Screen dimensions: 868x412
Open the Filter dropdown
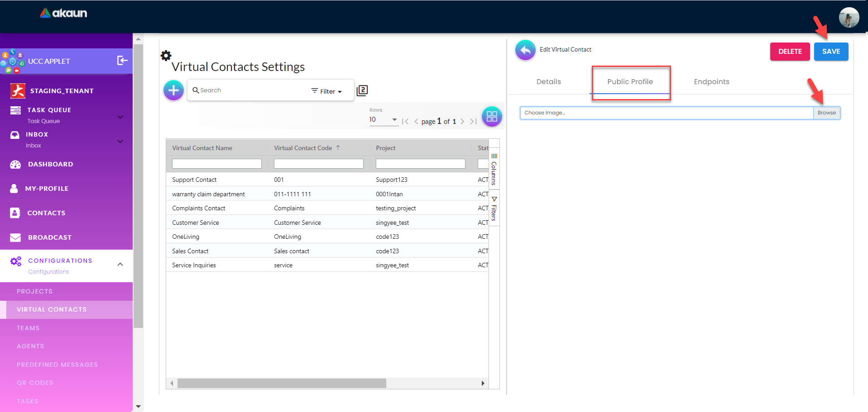326,91
